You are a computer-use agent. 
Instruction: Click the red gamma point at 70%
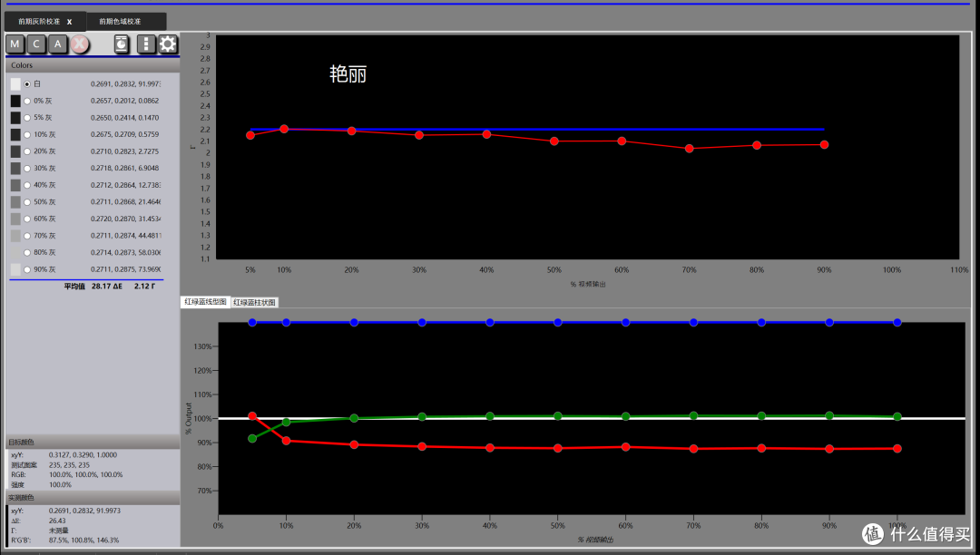tap(689, 149)
